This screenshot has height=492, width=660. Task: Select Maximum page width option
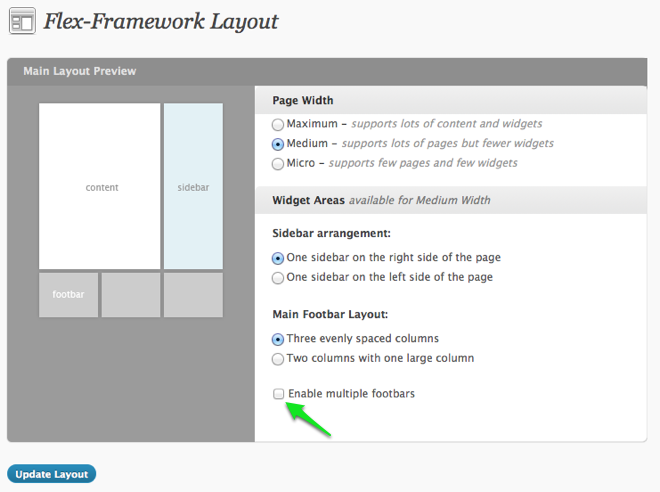(x=278, y=125)
